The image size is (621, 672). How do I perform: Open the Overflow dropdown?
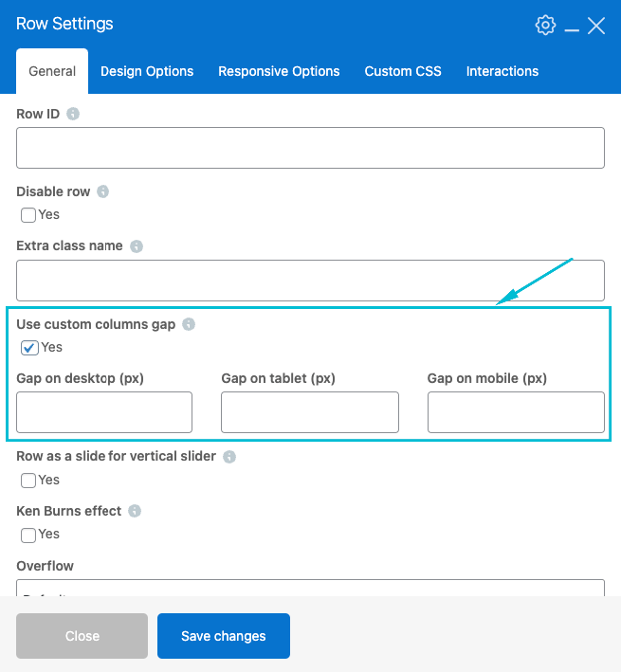310,589
